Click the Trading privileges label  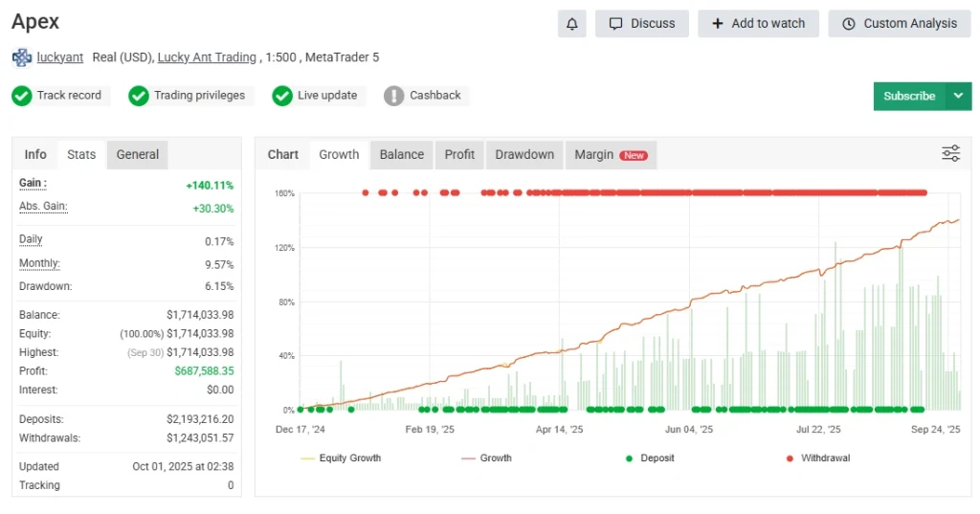(x=199, y=95)
